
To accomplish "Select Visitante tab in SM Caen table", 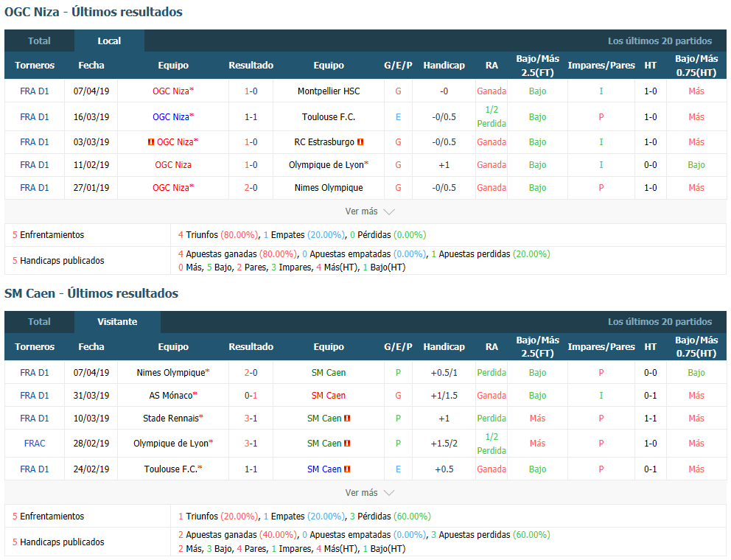I will [117, 322].
